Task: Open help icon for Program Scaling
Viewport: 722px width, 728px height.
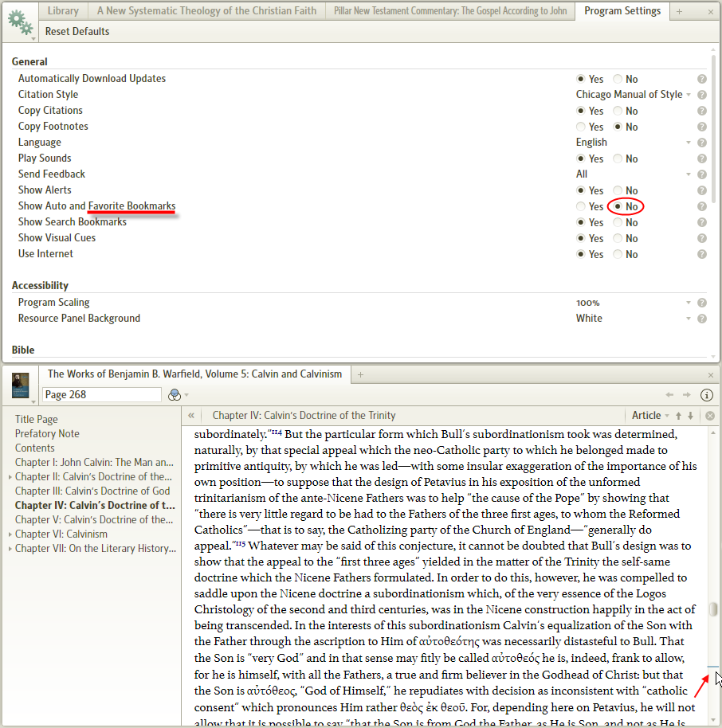Action: coord(702,303)
